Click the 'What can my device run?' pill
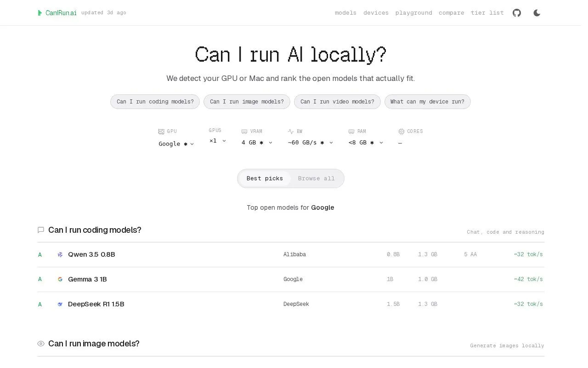This screenshot has height=368, width=588. [428, 102]
